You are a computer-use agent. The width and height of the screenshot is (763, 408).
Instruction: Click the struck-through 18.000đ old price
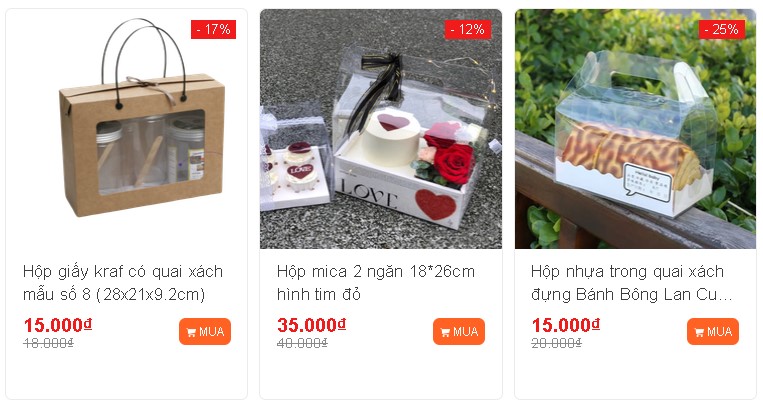(x=48, y=343)
